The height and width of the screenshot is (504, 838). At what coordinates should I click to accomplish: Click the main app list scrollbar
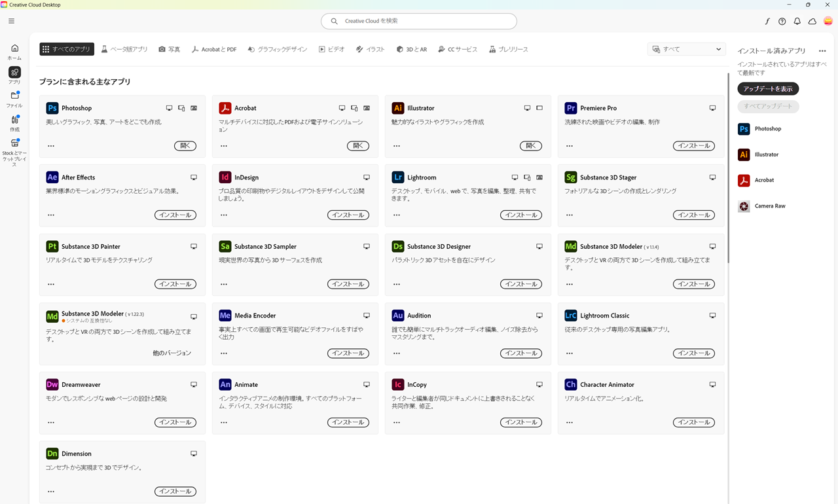pos(728,168)
